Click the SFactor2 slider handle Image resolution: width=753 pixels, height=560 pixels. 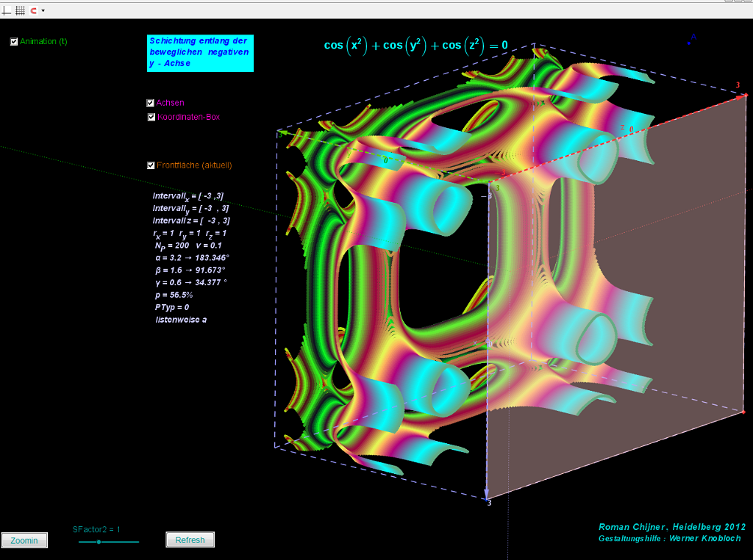(99, 542)
